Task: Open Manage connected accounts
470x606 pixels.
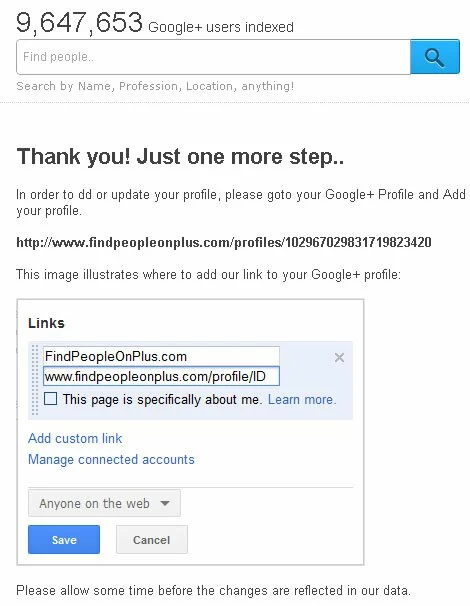Action: [x=111, y=459]
